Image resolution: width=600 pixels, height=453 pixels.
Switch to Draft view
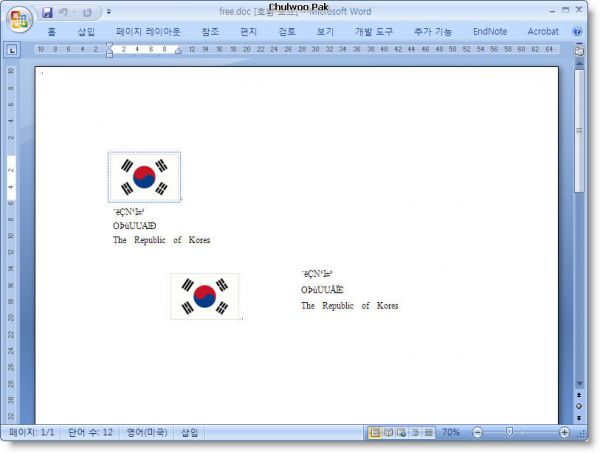pos(429,432)
